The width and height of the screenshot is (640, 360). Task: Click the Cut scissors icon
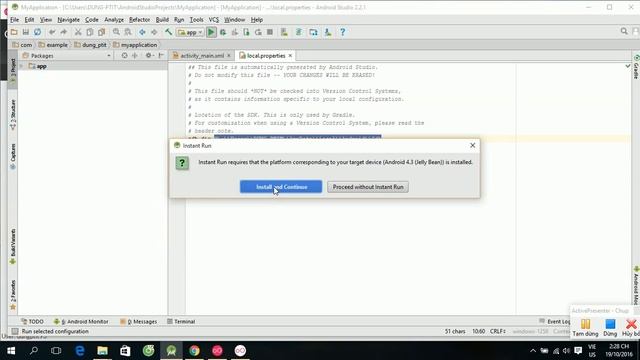tap(78, 32)
